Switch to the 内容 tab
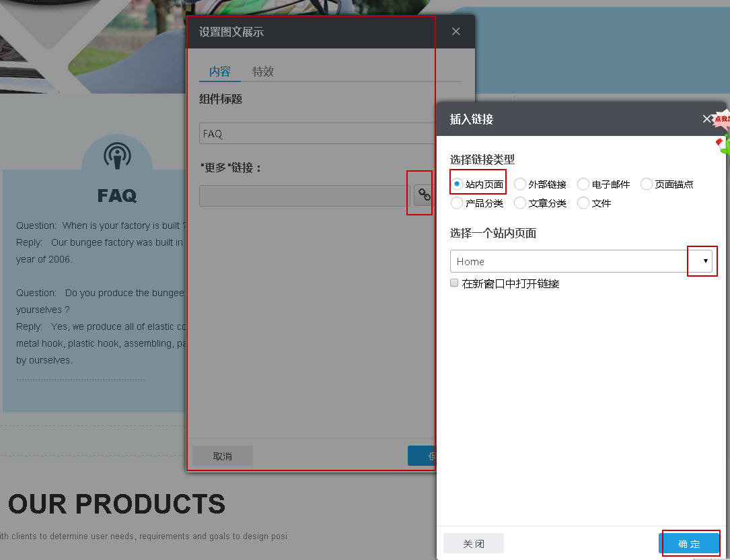 219,71
